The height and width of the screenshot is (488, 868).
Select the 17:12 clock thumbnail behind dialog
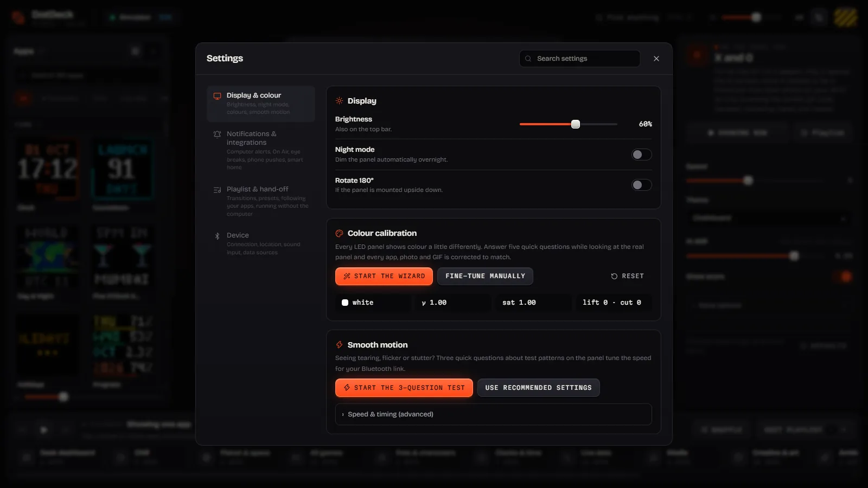48,169
